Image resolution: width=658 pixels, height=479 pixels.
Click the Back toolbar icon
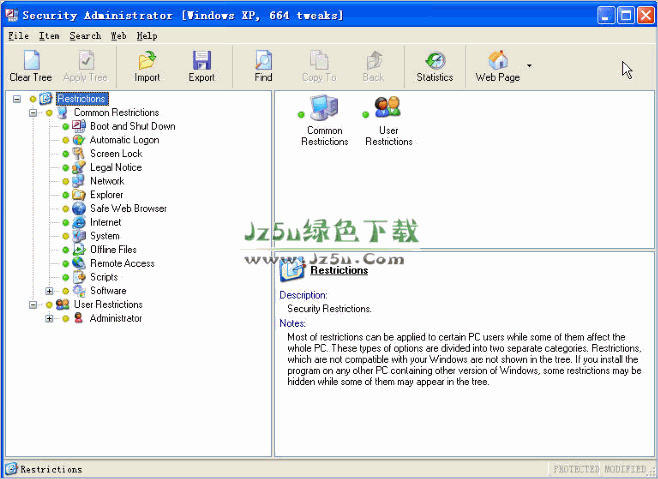[373, 60]
